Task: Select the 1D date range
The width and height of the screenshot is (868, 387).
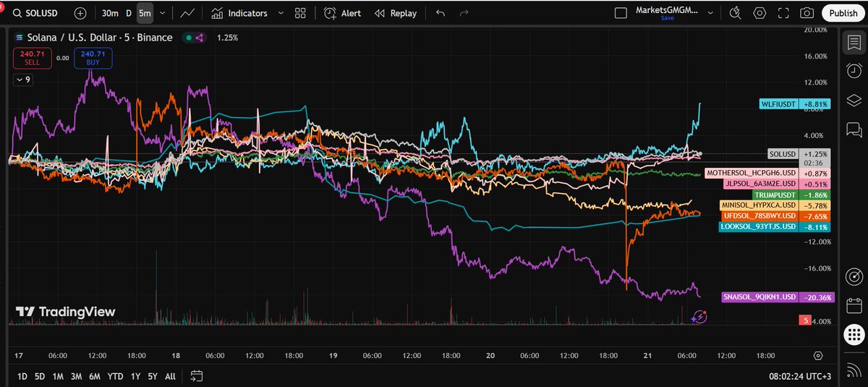Action: tap(22, 376)
